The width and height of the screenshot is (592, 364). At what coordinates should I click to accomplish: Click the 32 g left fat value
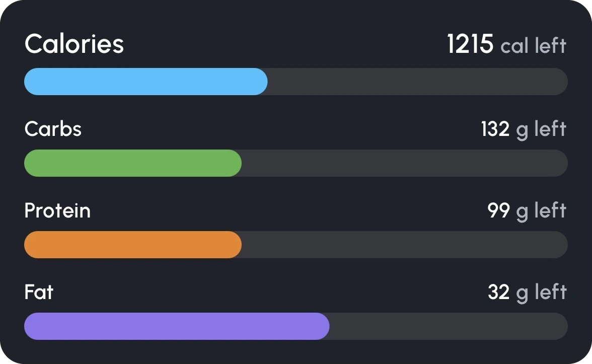[x=527, y=293]
